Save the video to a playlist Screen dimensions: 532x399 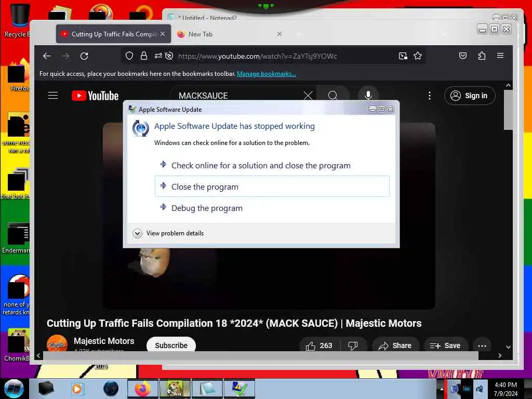[x=445, y=345]
